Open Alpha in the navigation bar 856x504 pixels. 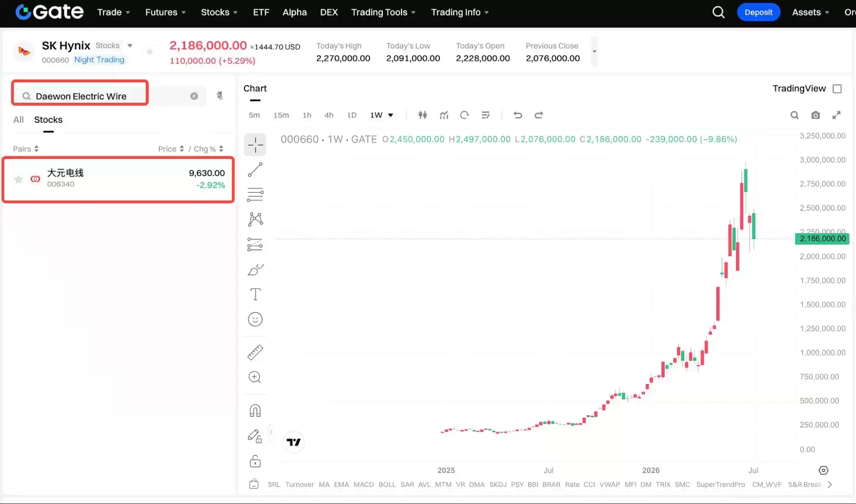click(x=295, y=12)
